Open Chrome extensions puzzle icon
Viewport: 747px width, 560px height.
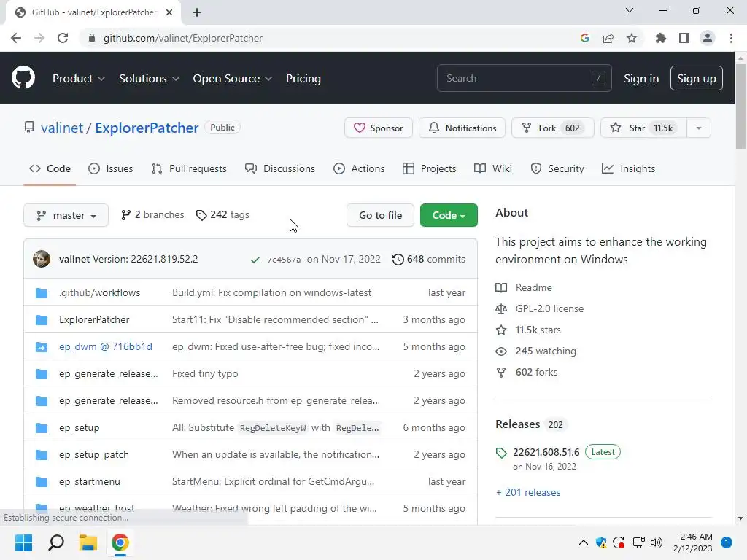click(660, 38)
